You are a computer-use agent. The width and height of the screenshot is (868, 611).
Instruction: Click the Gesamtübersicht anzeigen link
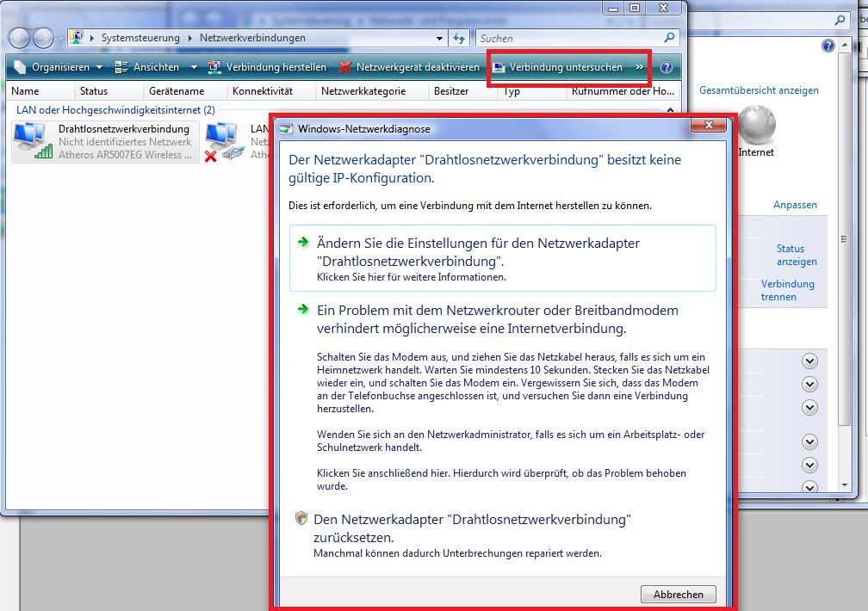(x=759, y=90)
